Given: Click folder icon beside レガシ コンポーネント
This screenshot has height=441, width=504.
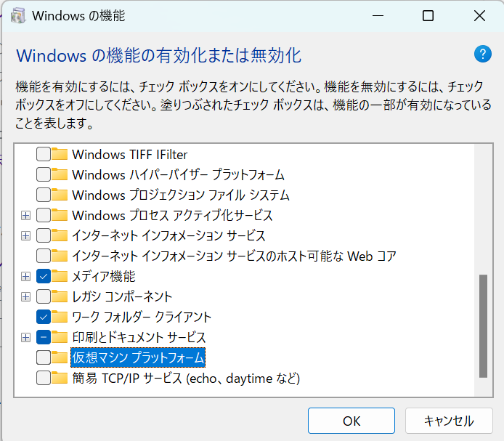Looking at the screenshot, I should (x=60, y=296).
